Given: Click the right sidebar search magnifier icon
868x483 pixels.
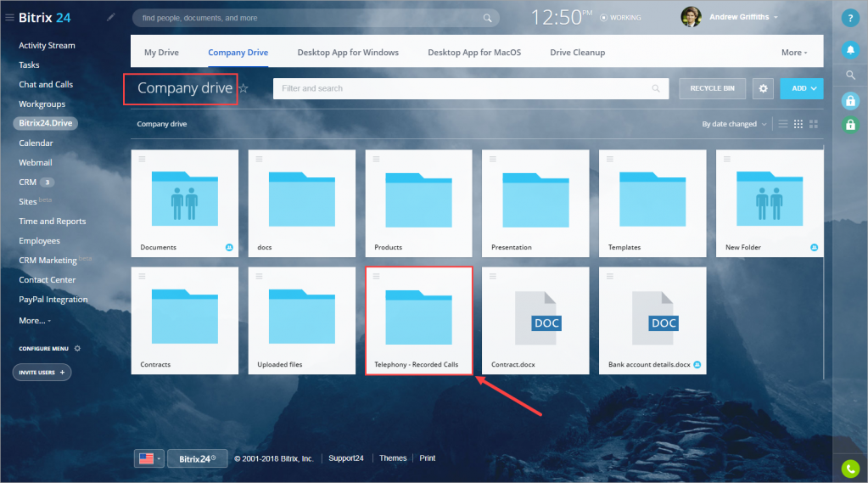Looking at the screenshot, I should [x=850, y=76].
